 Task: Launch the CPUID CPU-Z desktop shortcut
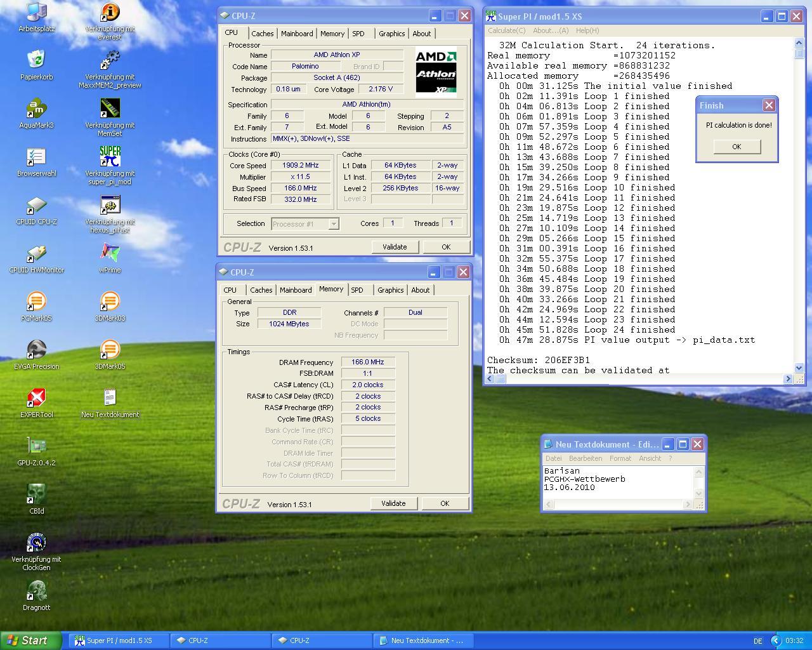coord(37,209)
